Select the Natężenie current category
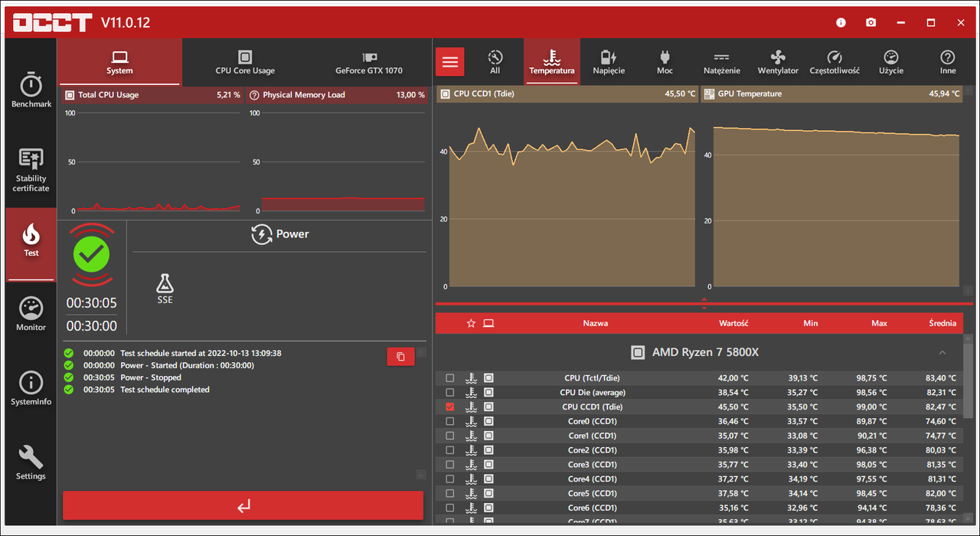Image resolution: width=980 pixels, height=536 pixels. coord(722,62)
